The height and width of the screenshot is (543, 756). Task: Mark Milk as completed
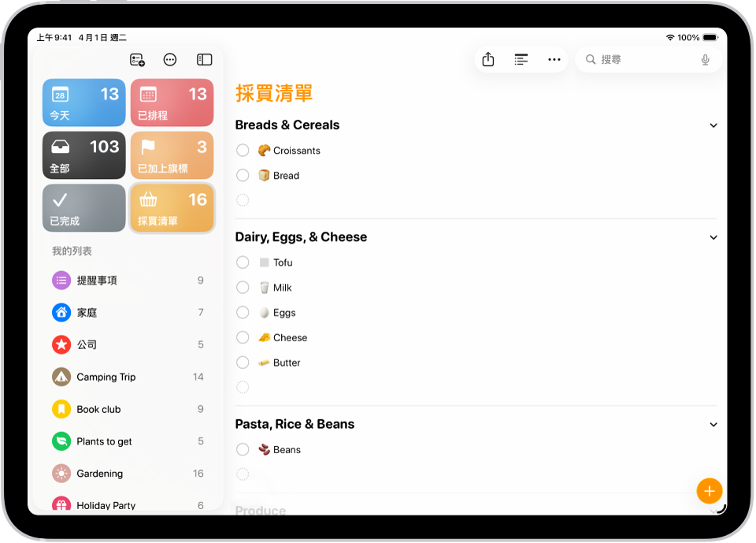(x=242, y=287)
